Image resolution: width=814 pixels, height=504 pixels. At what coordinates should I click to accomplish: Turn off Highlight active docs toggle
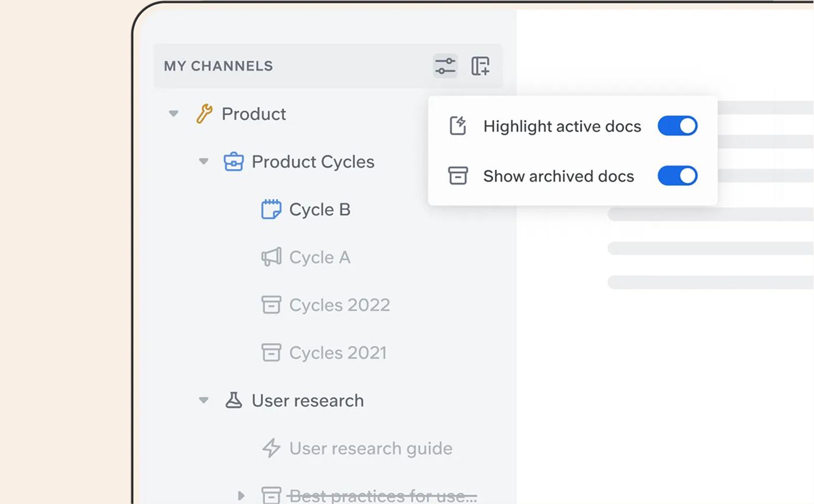677,126
